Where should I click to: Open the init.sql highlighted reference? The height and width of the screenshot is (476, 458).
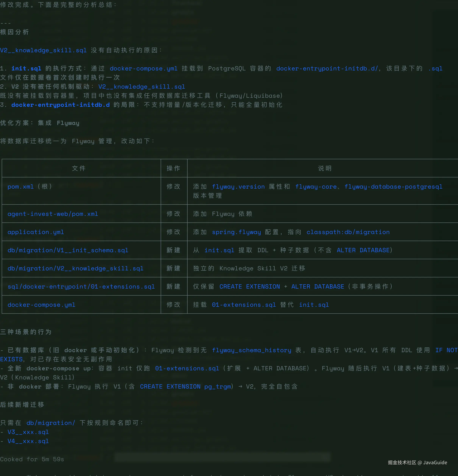[x=26, y=69]
